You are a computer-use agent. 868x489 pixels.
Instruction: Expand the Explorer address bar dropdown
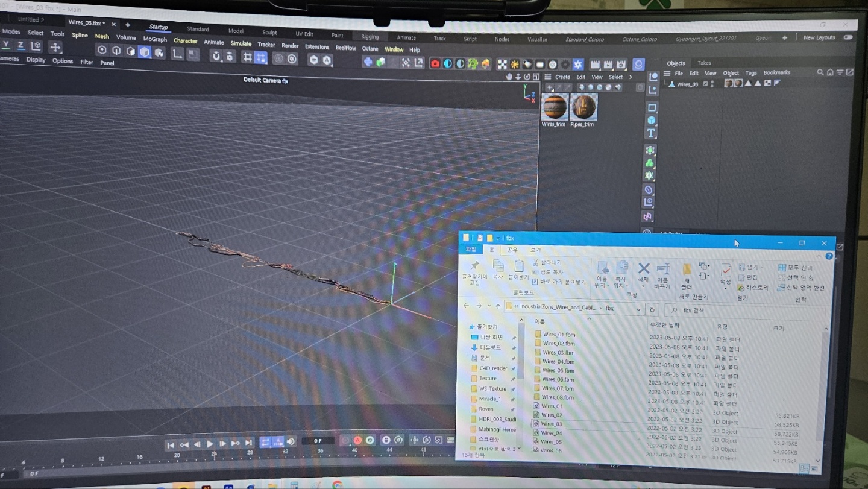coord(638,309)
